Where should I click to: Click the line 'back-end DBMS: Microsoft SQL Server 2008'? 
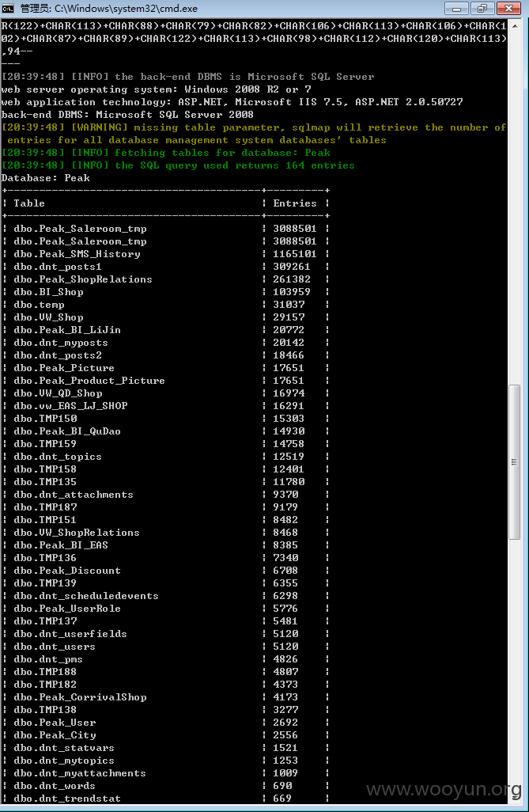127,115
